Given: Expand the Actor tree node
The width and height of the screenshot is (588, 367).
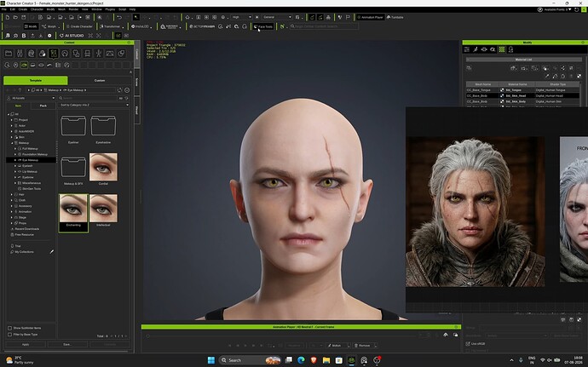Looking at the screenshot, I should click(x=12, y=125).
